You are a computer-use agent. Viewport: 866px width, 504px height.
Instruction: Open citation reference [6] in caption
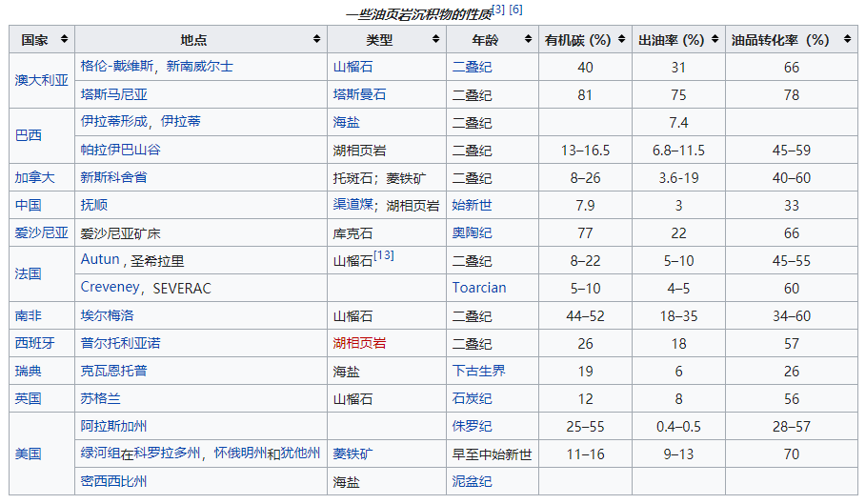515,10
